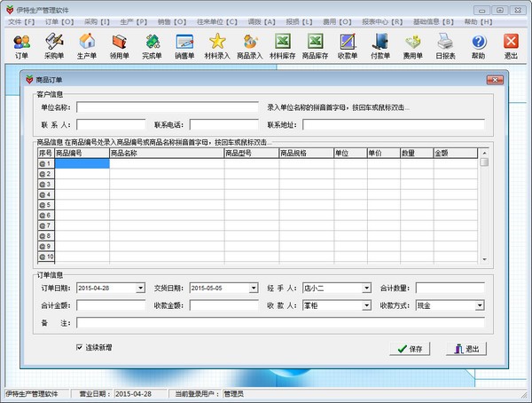Open the 收款方式 payment method dropdown

coord(480,305)
